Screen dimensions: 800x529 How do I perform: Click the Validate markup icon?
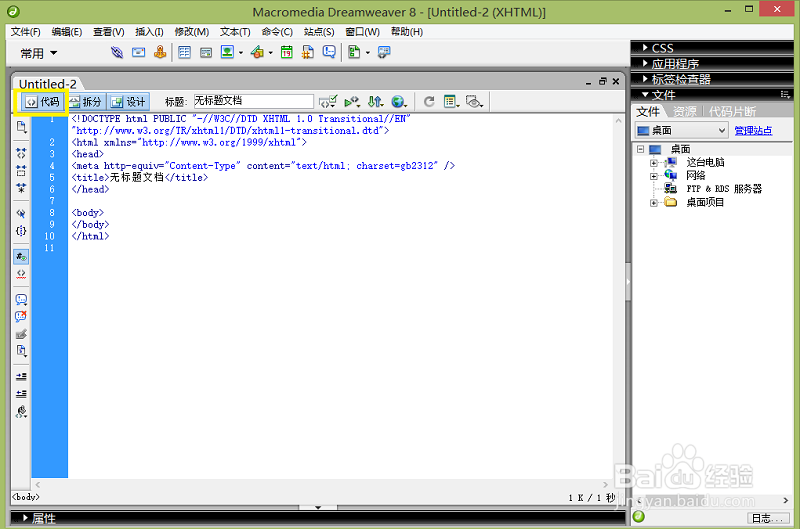pos(352,102)
